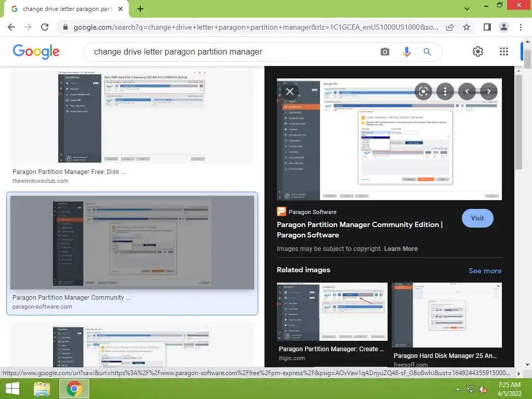Go back to the previous page
This screenshot has height=399, width=532.
pyautogui.click(x=11, y=27)
